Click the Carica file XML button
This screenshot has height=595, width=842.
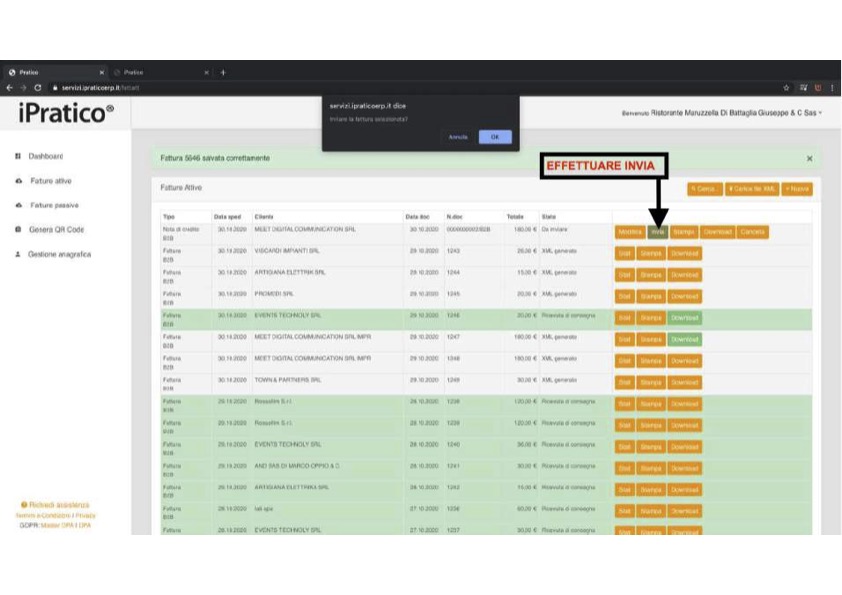pos(750,188)
